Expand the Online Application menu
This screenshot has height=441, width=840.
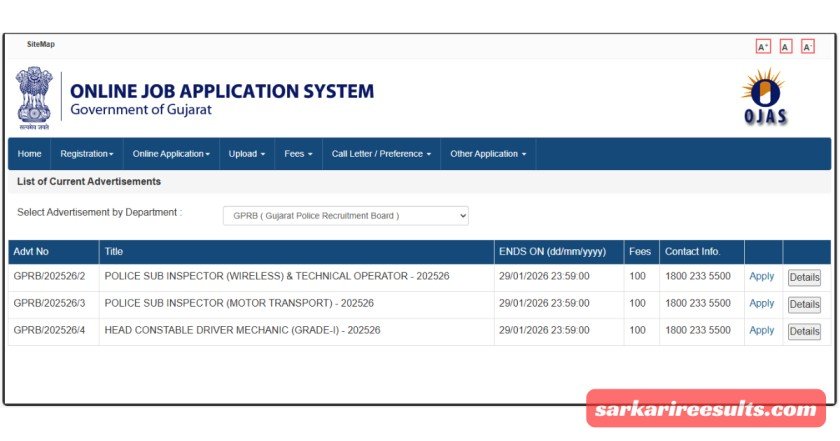tap(171, 154)
